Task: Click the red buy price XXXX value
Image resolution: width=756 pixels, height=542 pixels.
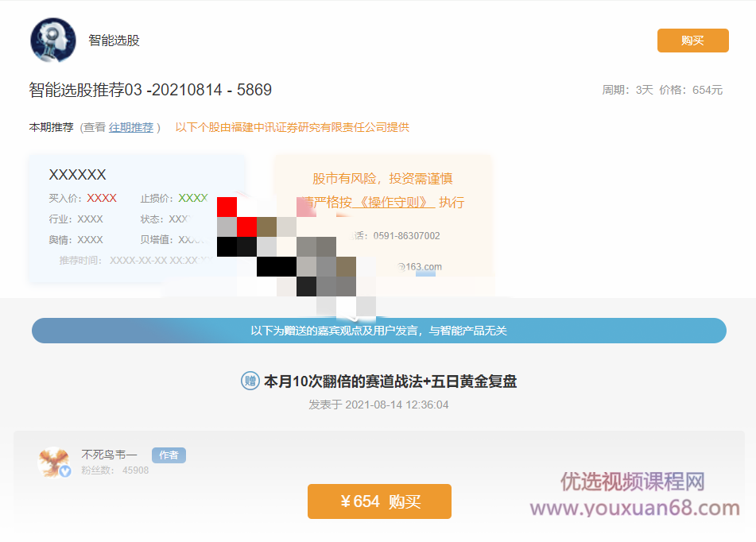Action: [x=102, y=198]
